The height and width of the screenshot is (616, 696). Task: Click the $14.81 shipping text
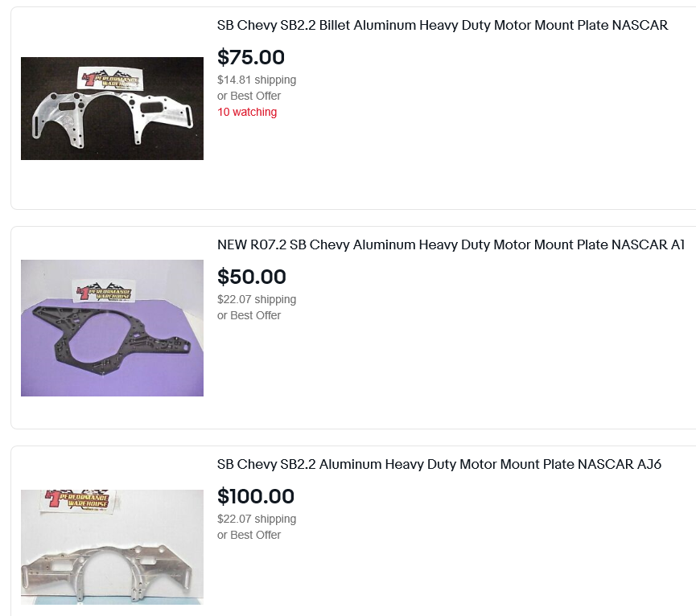pos(257,80)
